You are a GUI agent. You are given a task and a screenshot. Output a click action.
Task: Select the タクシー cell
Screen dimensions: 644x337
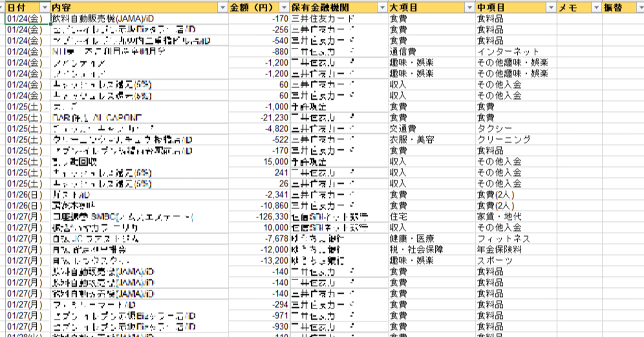click(x=516, y=129)
